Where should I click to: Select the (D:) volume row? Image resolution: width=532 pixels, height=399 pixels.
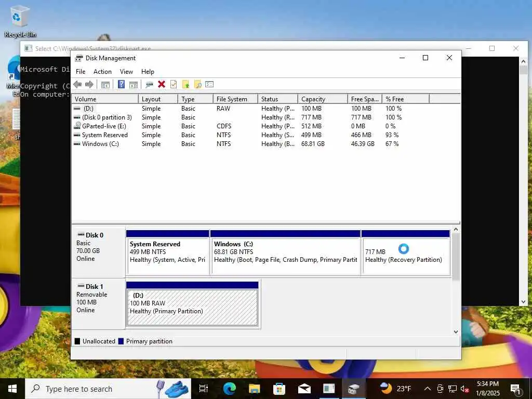pyautogui.click(x=265, y=109)
